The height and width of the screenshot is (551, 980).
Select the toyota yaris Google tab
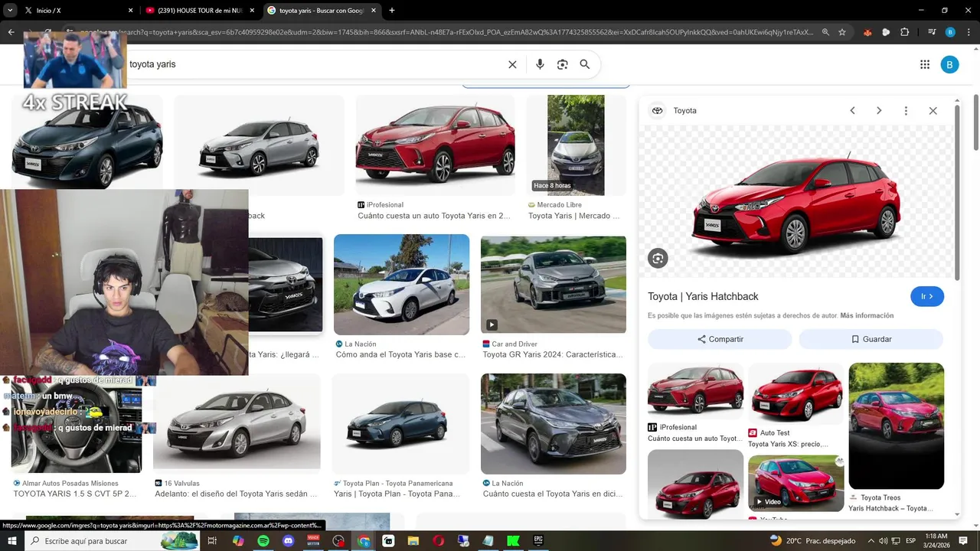point(322,11)
